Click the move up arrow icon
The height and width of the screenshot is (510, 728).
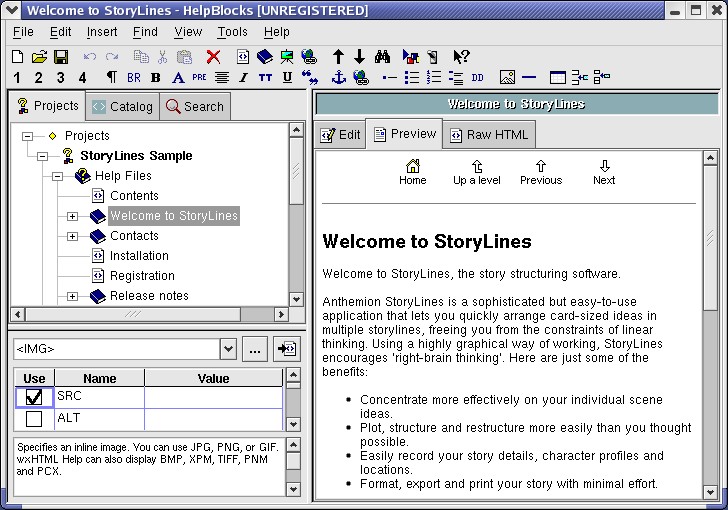tap(338, 57)
